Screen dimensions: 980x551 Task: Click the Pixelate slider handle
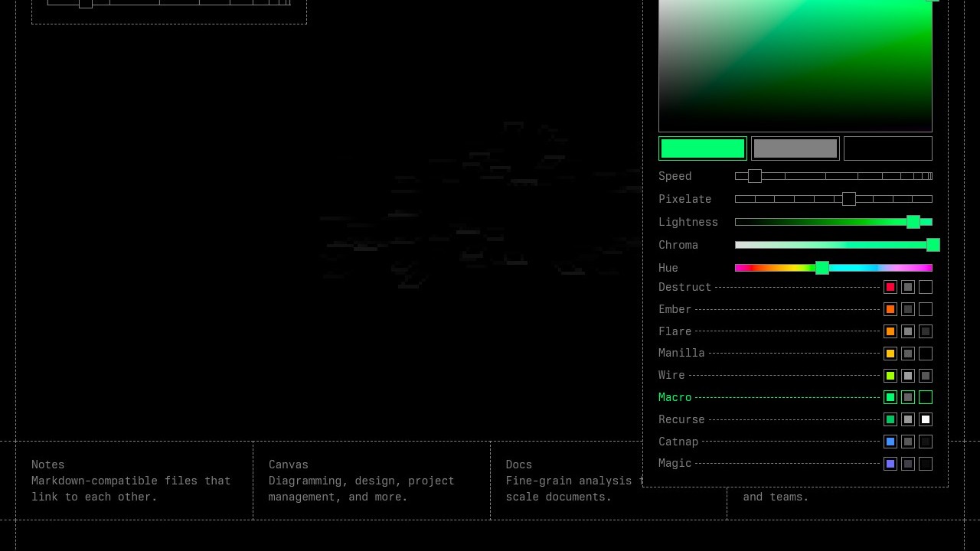click(x=848, y=199)
